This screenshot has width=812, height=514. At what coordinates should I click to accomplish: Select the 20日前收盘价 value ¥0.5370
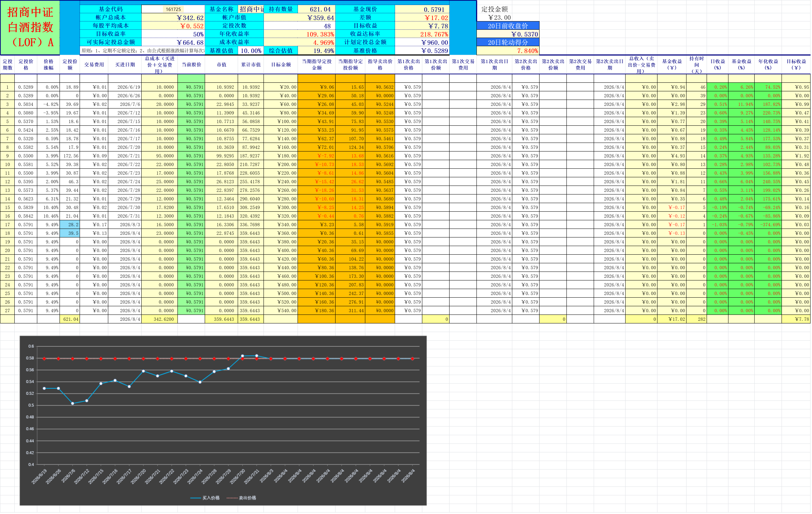[508, 34]
